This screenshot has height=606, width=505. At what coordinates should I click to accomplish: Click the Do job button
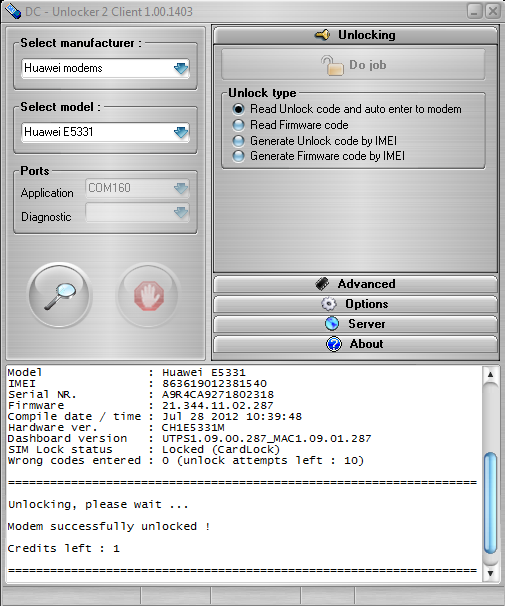353,65
